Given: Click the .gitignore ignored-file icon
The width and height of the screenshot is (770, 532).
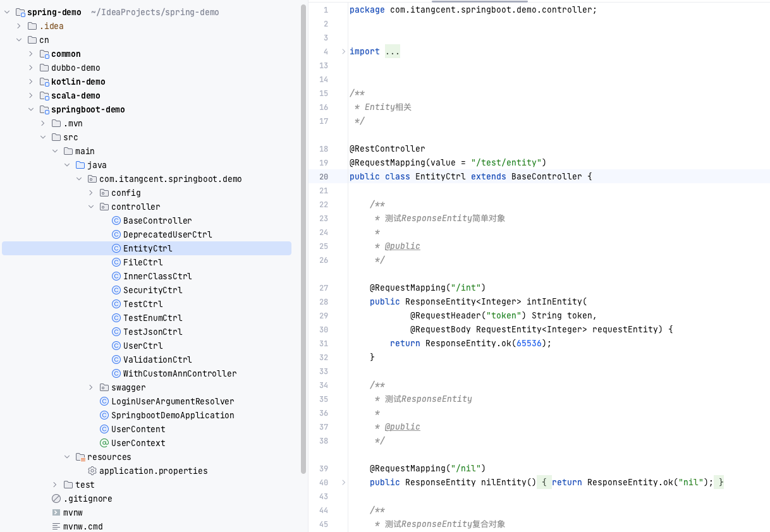Looking at the screenshot, I should coord(57,499).
